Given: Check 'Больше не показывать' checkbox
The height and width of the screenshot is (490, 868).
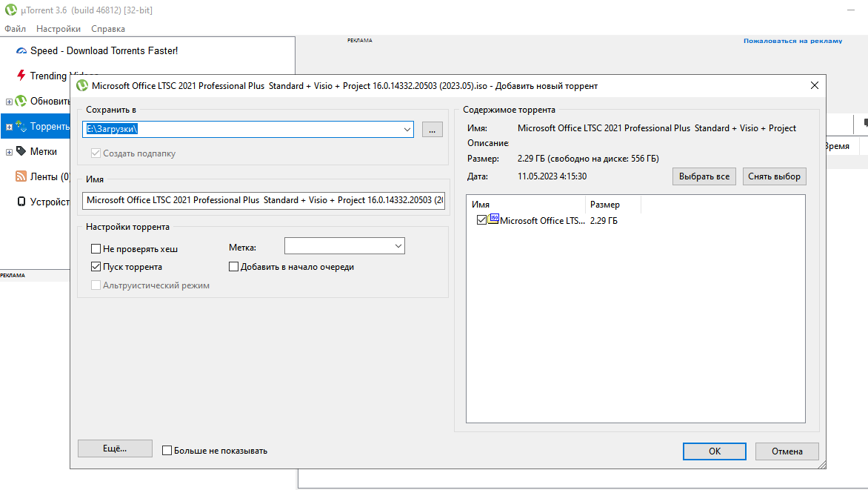Looking at the screenshot, I should tap(167, 451).
